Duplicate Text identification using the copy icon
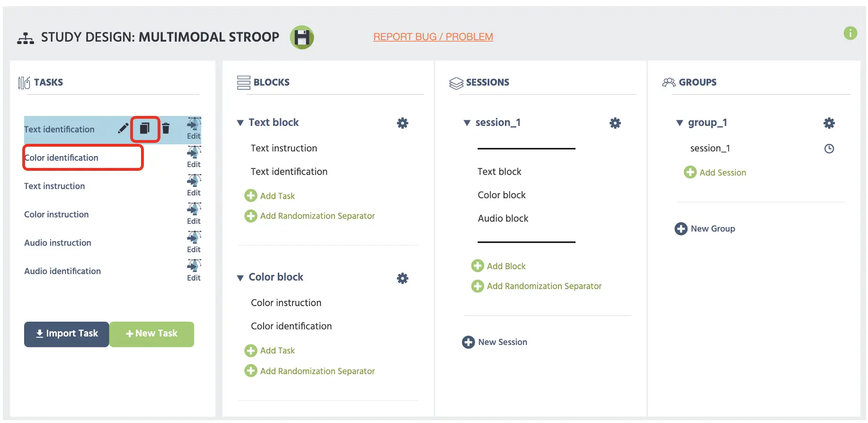The width and height of the screenshot is (868, 423). pyautogui.click(x=145, y=128)
